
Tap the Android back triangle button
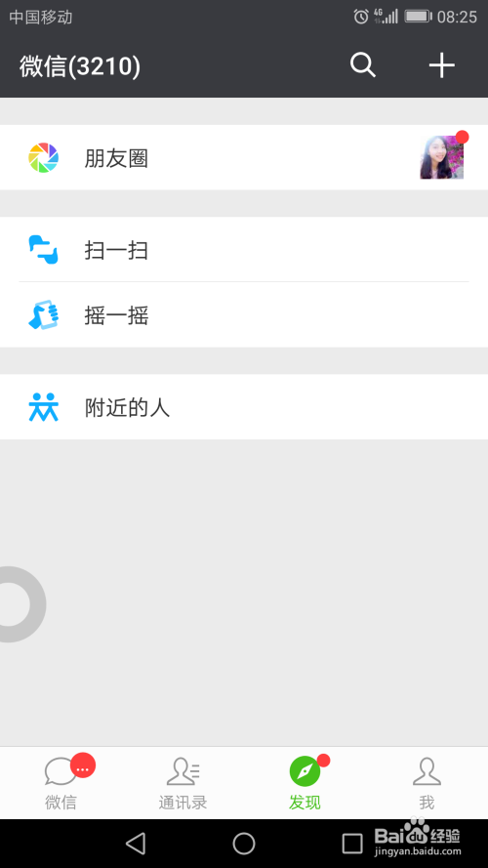click(x=136, y=844)
